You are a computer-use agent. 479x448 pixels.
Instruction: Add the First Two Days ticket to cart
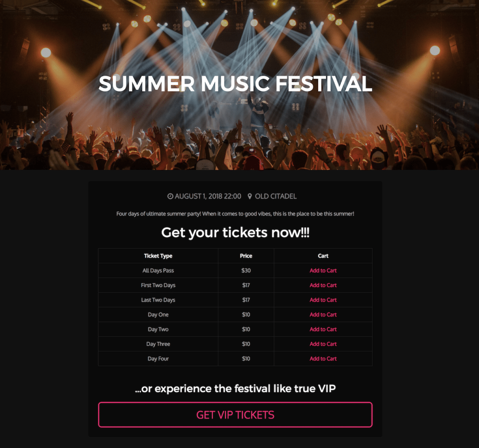coord(323,285)
